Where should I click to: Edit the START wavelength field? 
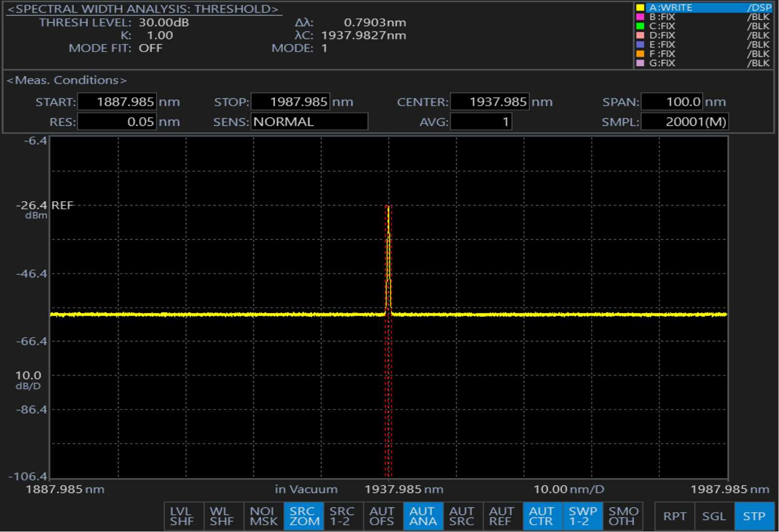coord(117,102)
